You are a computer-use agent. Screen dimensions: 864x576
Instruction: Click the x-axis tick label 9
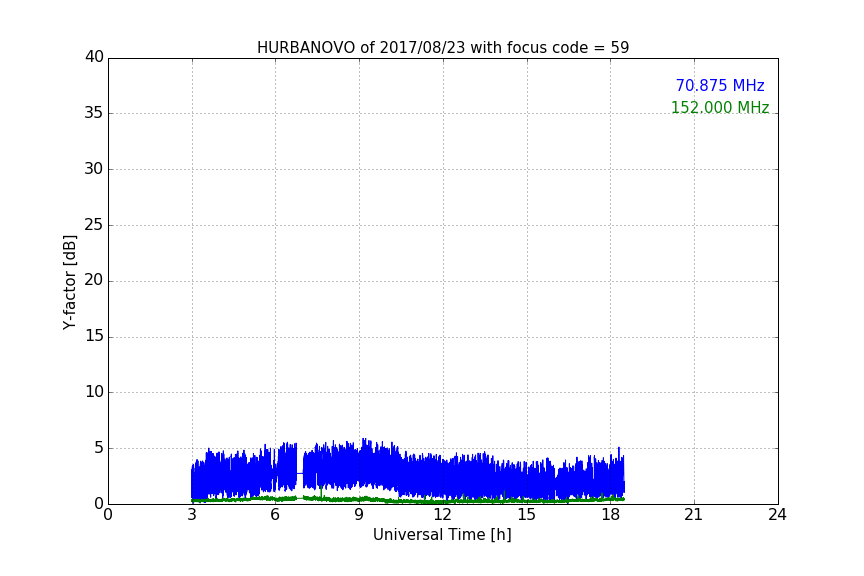coord(359,515)
